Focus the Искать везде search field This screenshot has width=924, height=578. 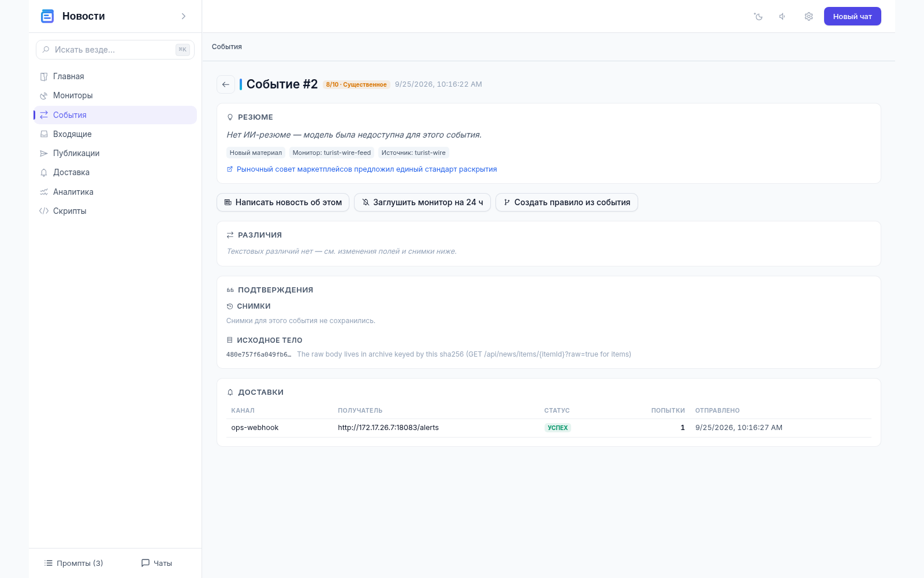click(115, 50)
